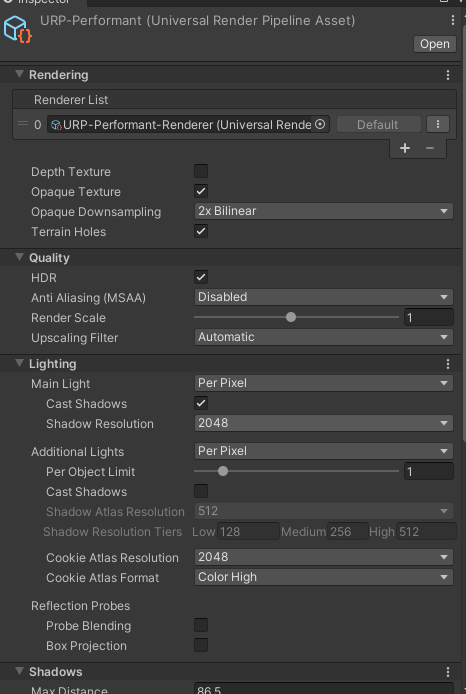Click the renderer asset small icon

(56, 125)
